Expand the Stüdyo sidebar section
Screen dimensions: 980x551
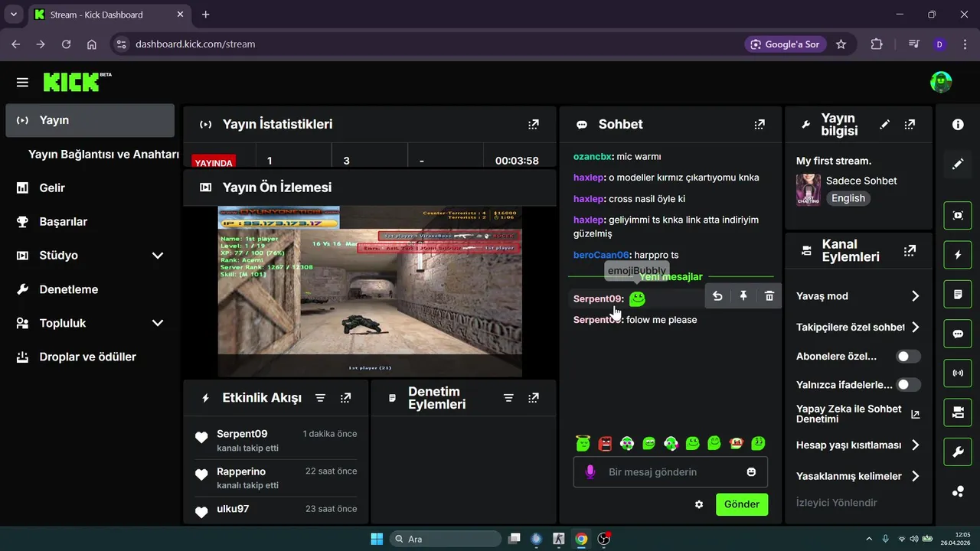pos(158,256)
